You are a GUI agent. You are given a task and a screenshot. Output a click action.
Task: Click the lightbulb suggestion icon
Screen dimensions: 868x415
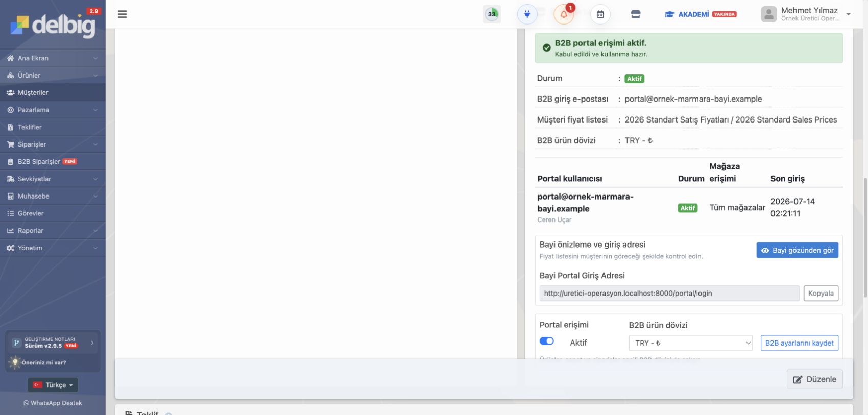[15, 362]
